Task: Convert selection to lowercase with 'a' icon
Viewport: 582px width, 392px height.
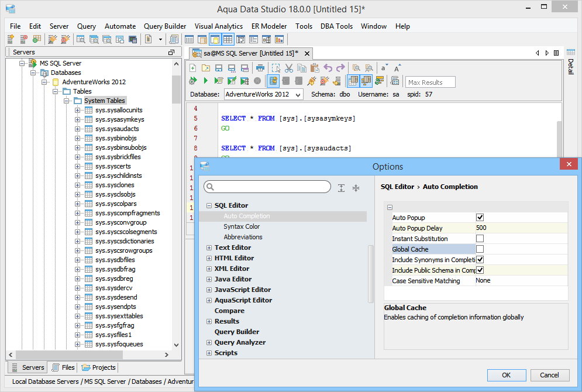Action: tap(384, 68)
